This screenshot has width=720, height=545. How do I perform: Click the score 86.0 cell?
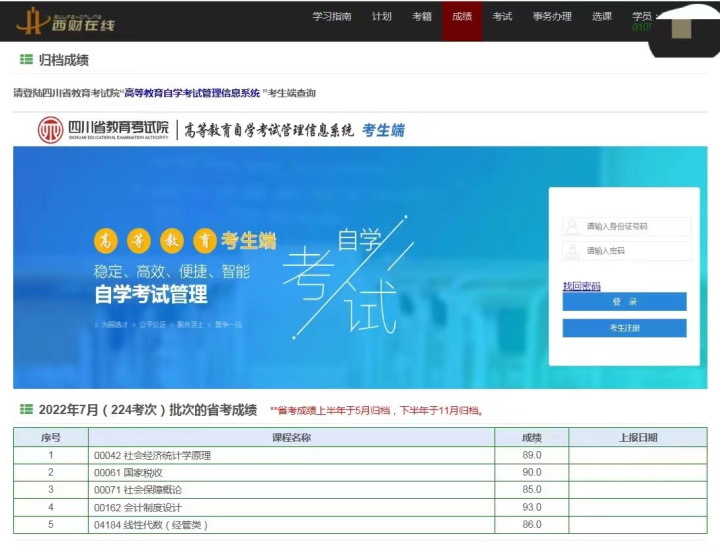point(532,524)
